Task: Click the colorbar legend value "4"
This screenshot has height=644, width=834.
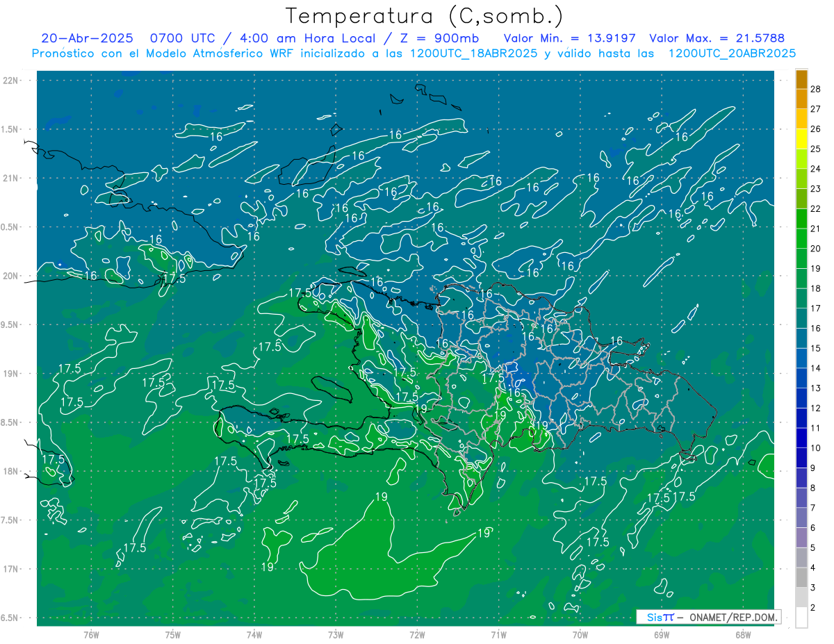Action: [x=814, y=568]
